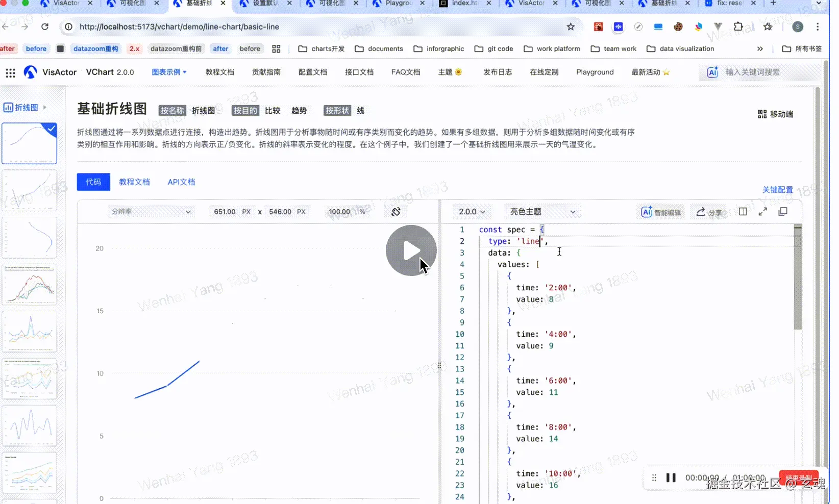Open the VisActor apps grid menu
Viewport: 839px width, 504px height.
10,72
